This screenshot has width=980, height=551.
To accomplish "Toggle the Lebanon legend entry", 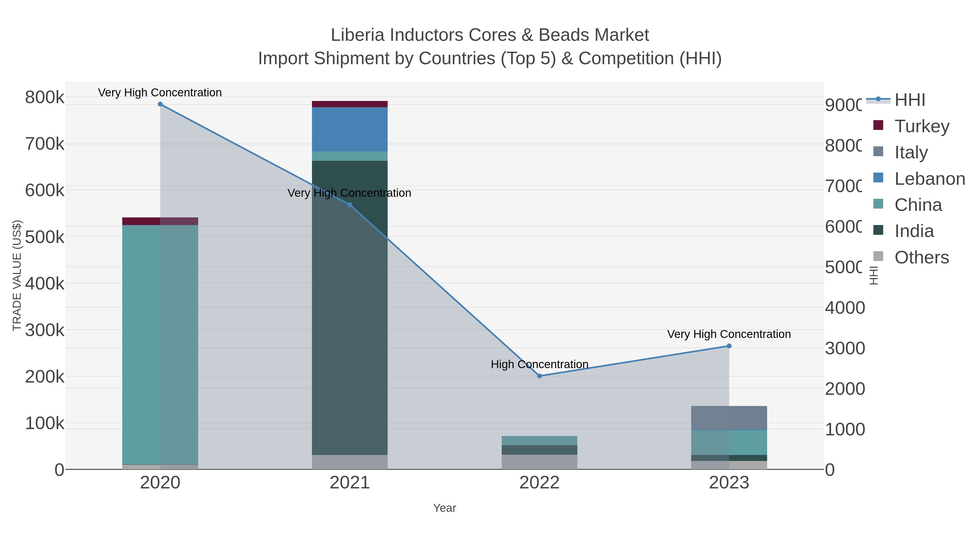I will click(x=919, y=178).
